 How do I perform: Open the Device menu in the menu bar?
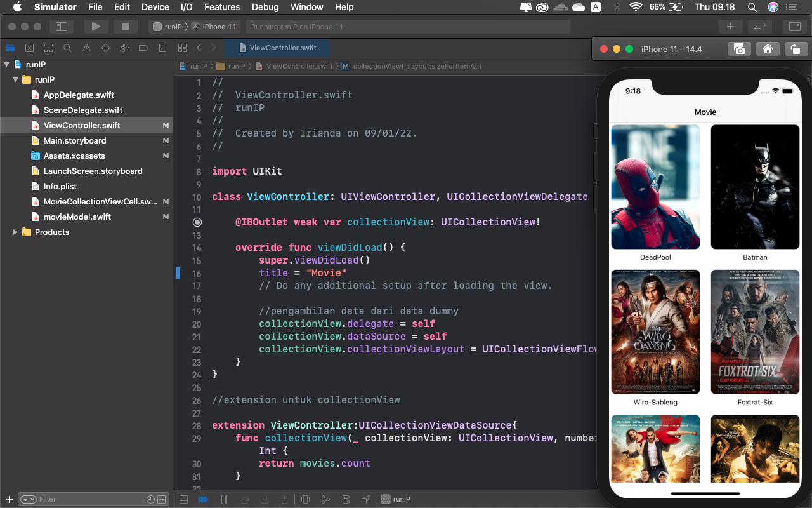(x=155, y=7)
